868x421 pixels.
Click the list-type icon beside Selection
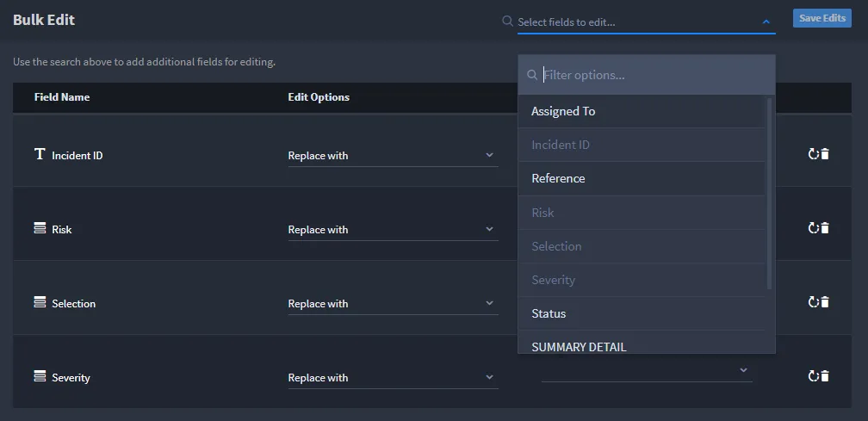pyautogui.click(x=40, y=302)
